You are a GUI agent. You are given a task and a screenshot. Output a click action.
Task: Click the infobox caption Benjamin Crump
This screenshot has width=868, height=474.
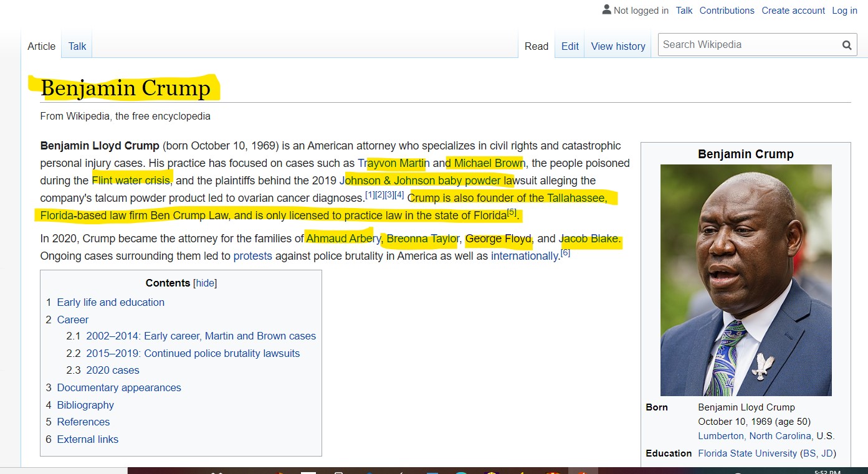pos(746,154)
